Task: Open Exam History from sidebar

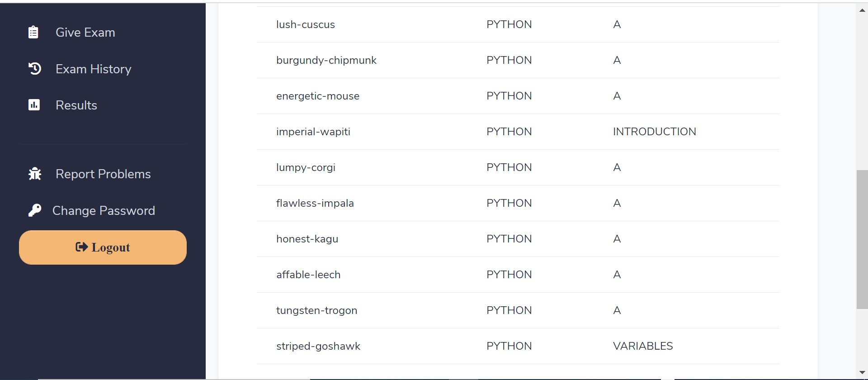Action: click(x=93, y=69)
